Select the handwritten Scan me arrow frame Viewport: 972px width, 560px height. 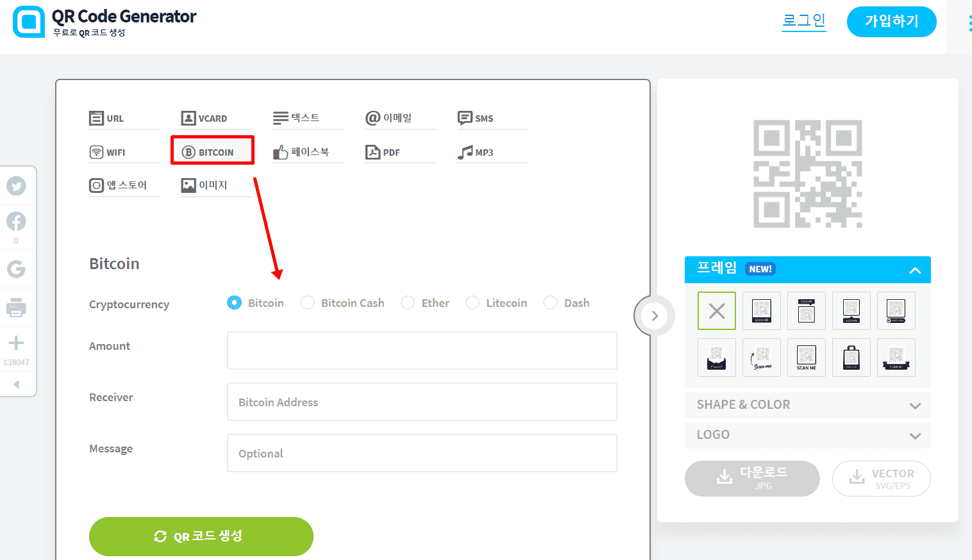762,358
